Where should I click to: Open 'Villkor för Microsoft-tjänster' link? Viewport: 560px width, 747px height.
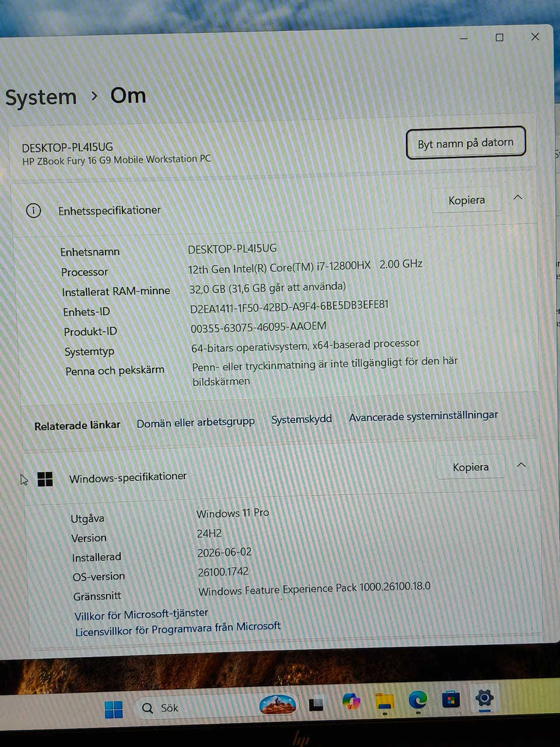click(141, 614)
